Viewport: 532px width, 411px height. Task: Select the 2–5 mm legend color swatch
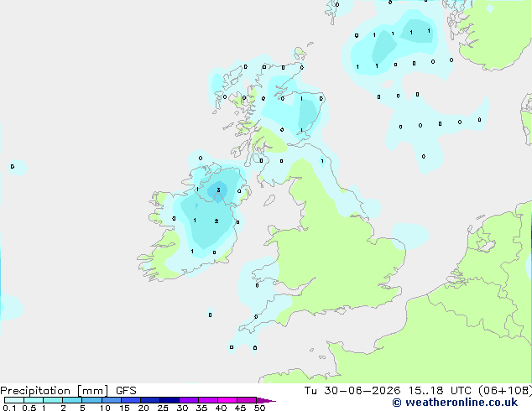point(72,400)
